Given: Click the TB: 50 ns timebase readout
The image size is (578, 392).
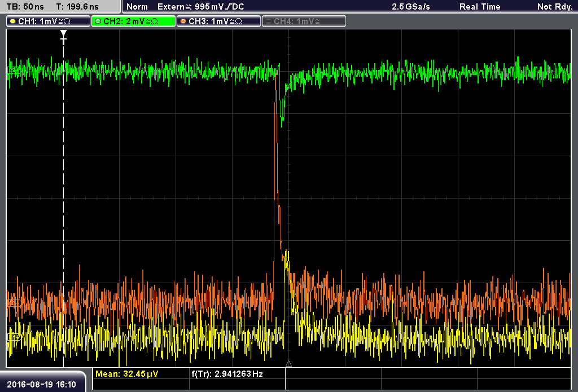Looking at the screenshot, I should coord(25,7).
